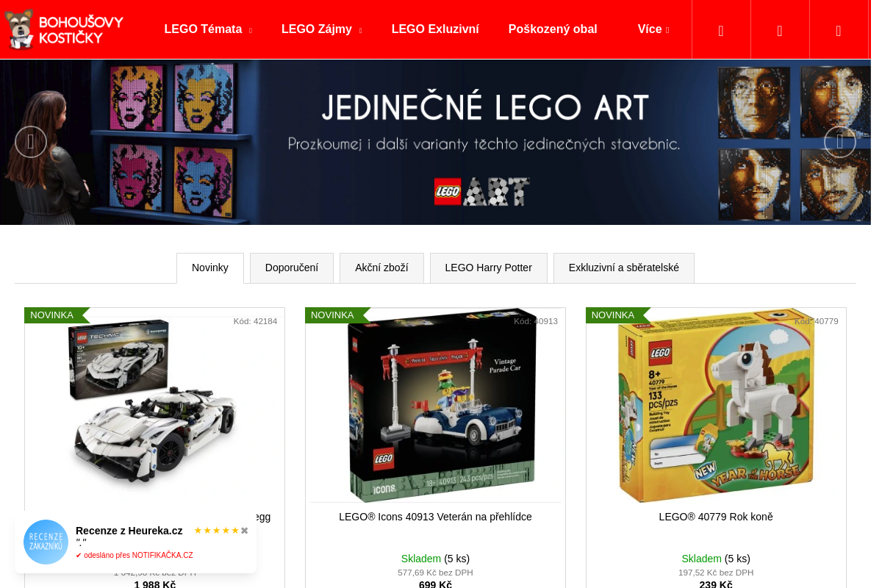Go to the previous banner slide arrow
The width and height of the screenshot is (882, 588).
[x=31, y=142]
